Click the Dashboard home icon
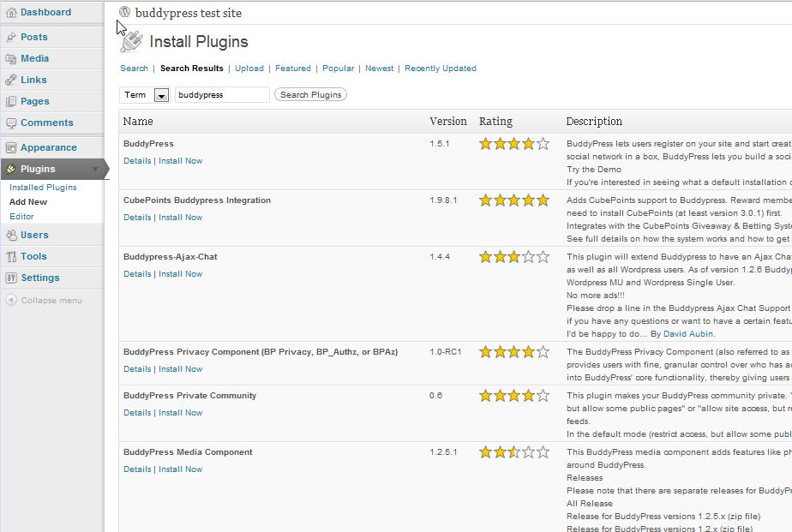The width and height of the screenshot is (792, 532). [x=11, y=13]
